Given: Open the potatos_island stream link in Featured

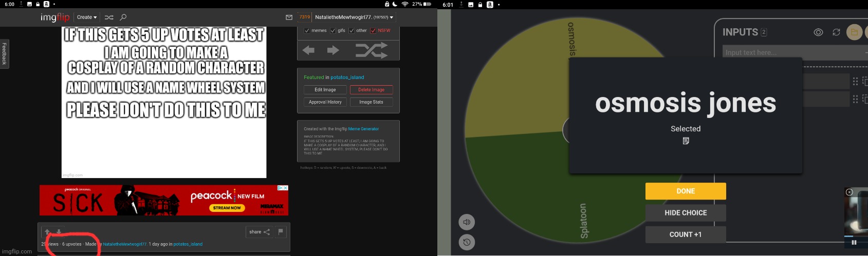Looking at the screenshot, I should point(347,77).
